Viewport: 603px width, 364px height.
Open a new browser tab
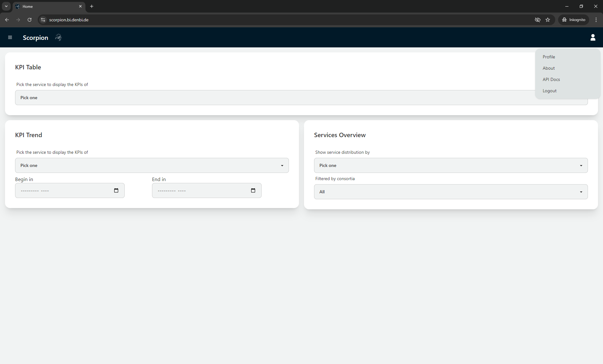coord(92,6)
